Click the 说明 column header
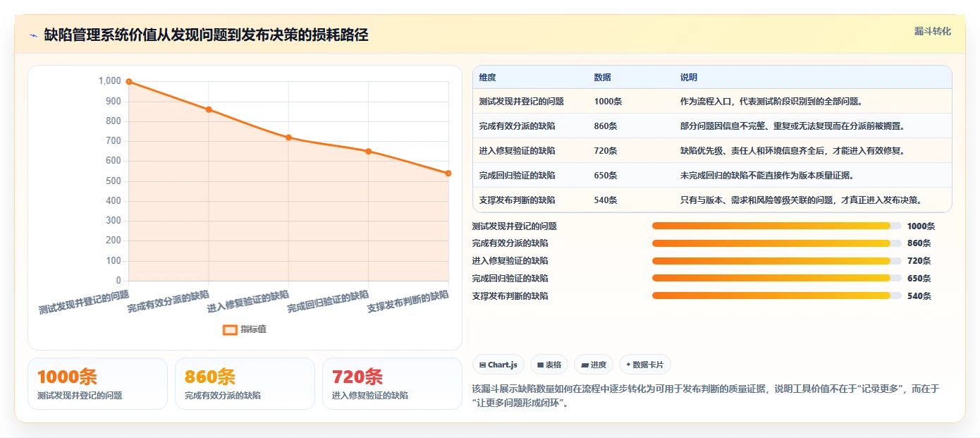This screenshot has height=438, width=980. [x=689, y=78]
